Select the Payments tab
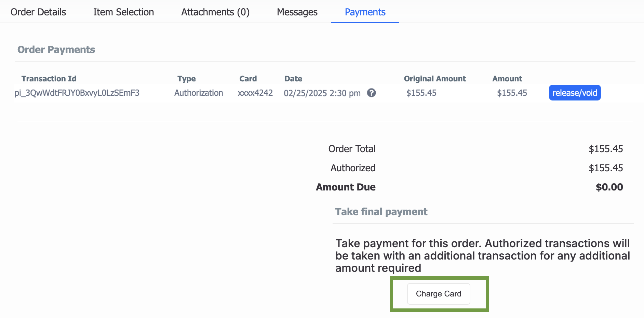644x318 pixels. (x=365, y=12)
